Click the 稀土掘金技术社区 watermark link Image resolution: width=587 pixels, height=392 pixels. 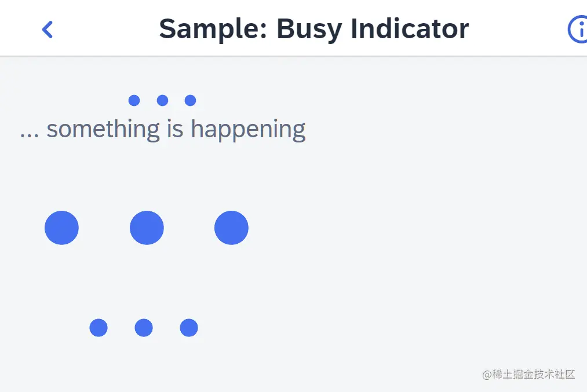click(528, 375)
